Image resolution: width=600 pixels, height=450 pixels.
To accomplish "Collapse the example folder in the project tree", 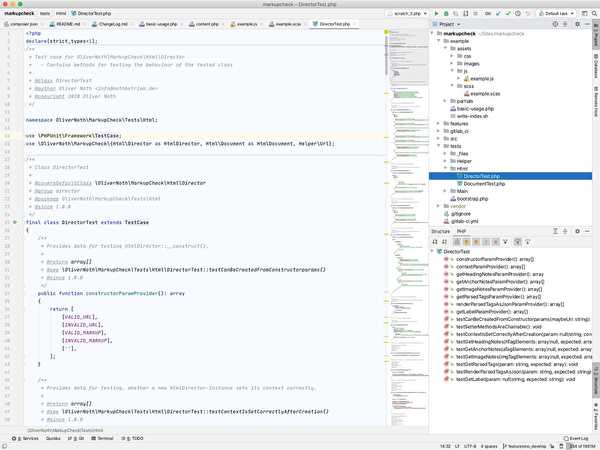I will click(x=439, y=41).
